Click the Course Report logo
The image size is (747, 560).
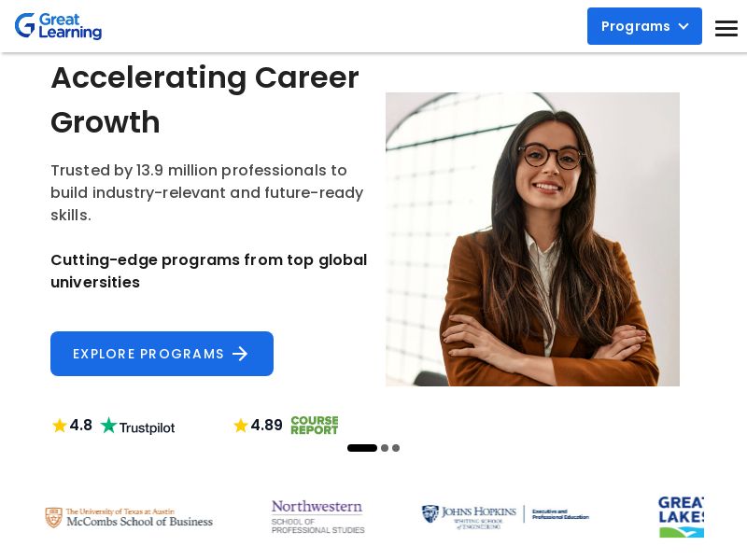click(314, 426)
